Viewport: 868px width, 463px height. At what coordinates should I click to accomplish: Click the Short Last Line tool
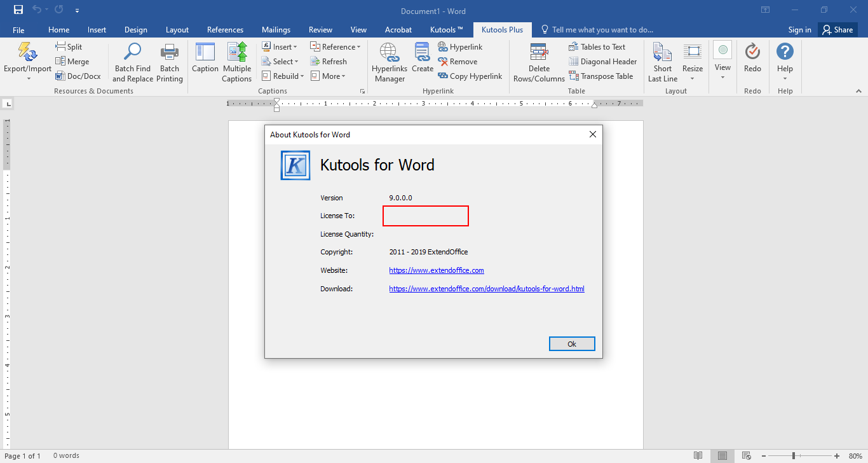coord(663,62)
